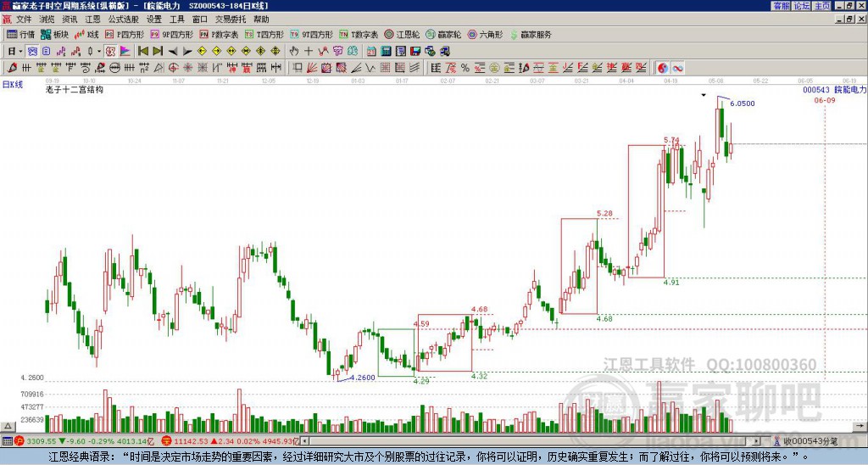Open the 主页 link
The image size is (868, 465).
(x=822, y=6)
